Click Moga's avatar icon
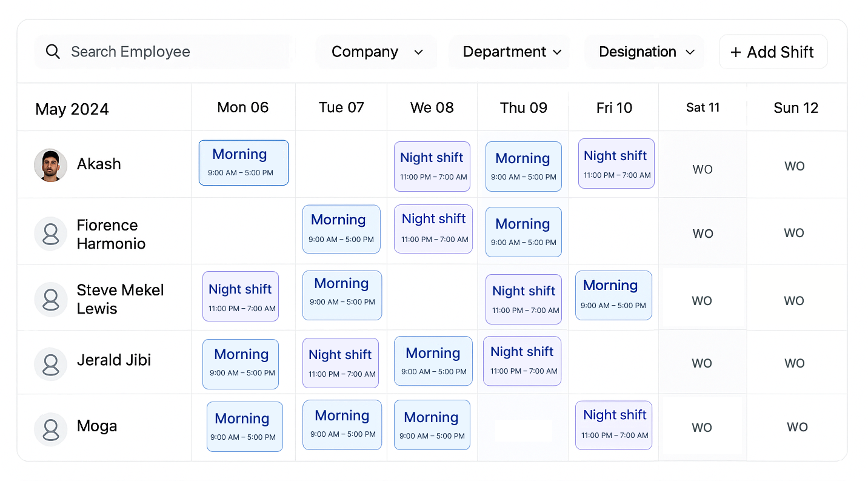868x481 pixels. coord(50,429)
